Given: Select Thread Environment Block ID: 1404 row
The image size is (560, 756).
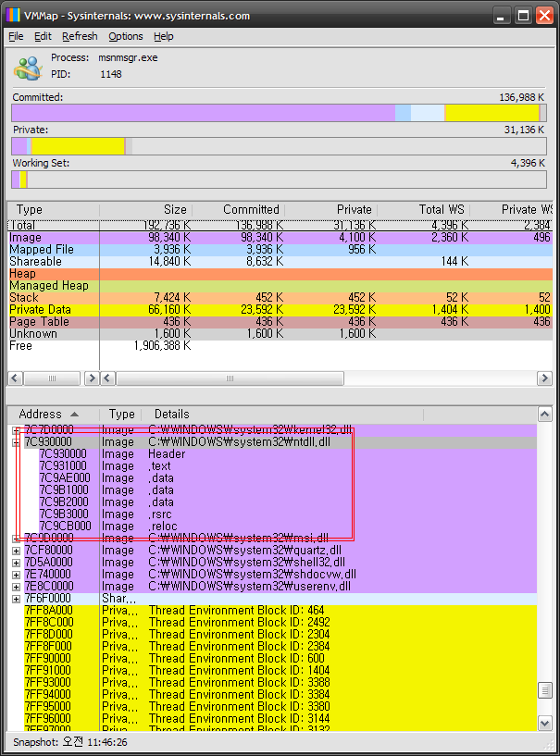Looking at the screenshot, I should (x=280, y=671).
